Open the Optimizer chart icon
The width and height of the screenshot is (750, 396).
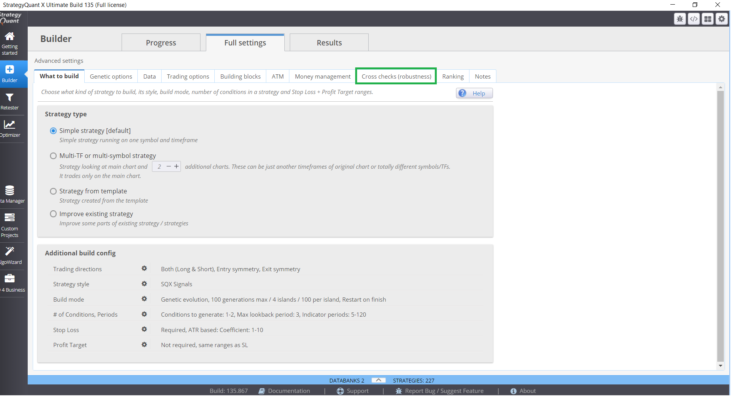[10, 128]
